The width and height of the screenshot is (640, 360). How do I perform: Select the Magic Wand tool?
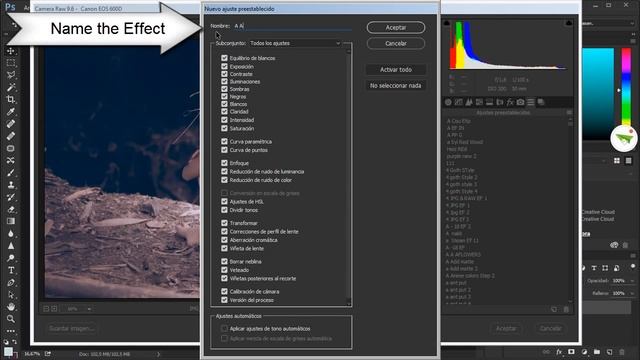[11, 87]
